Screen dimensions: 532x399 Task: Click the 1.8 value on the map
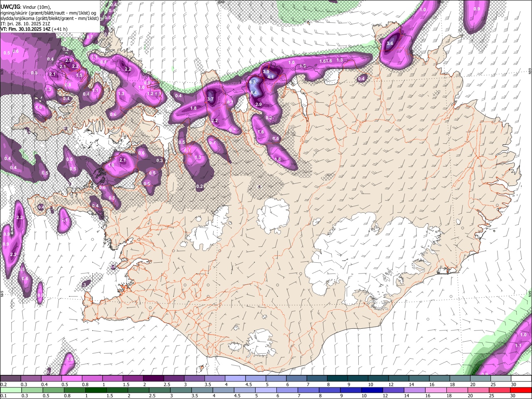pyautogui.click(x=193, y=108)
